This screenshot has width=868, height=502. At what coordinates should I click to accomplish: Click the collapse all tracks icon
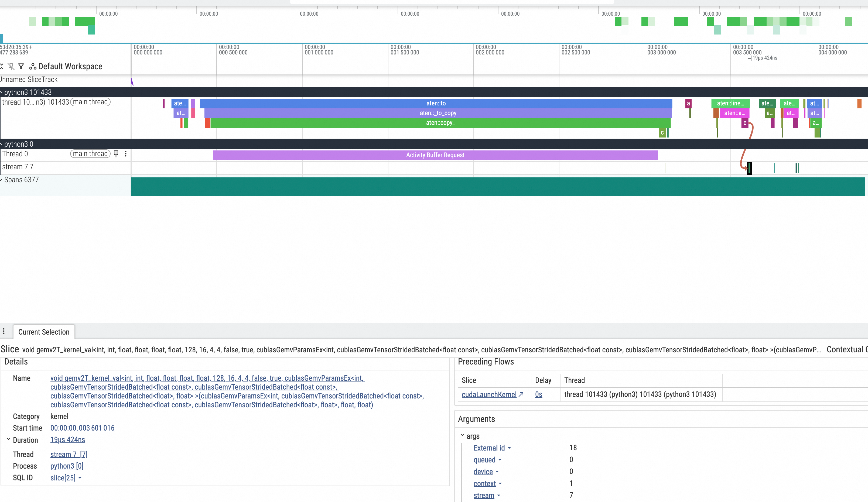[2, 66]
